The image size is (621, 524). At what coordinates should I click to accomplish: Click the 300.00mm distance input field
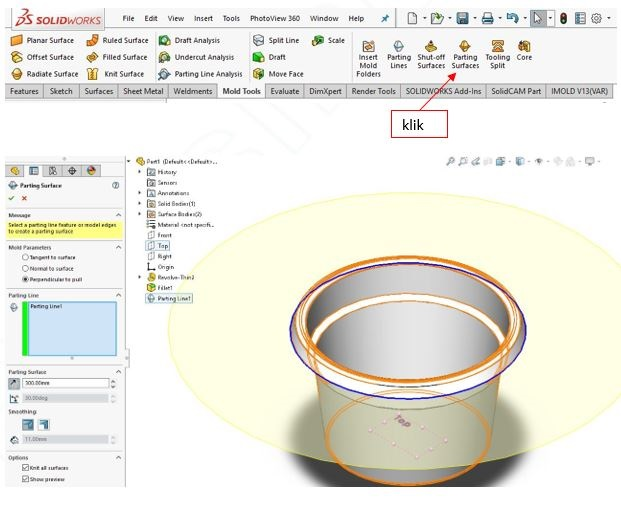63,383
